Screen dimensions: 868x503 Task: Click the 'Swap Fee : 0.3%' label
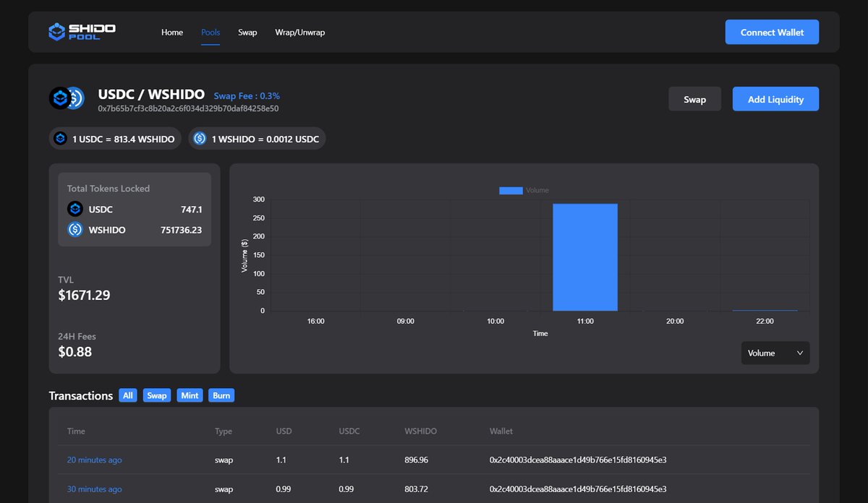tap(247, 95)
